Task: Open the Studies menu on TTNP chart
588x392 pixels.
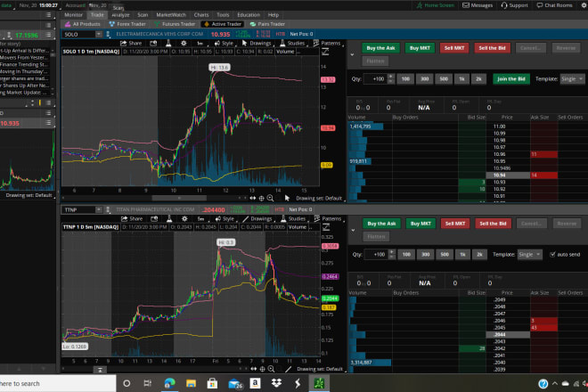Action: 293,218
